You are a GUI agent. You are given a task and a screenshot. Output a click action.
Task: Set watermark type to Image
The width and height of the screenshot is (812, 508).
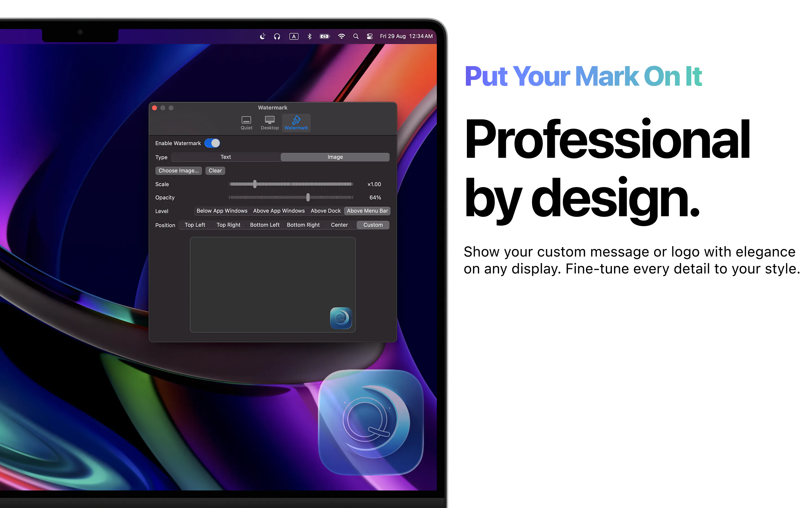(335, 157)
